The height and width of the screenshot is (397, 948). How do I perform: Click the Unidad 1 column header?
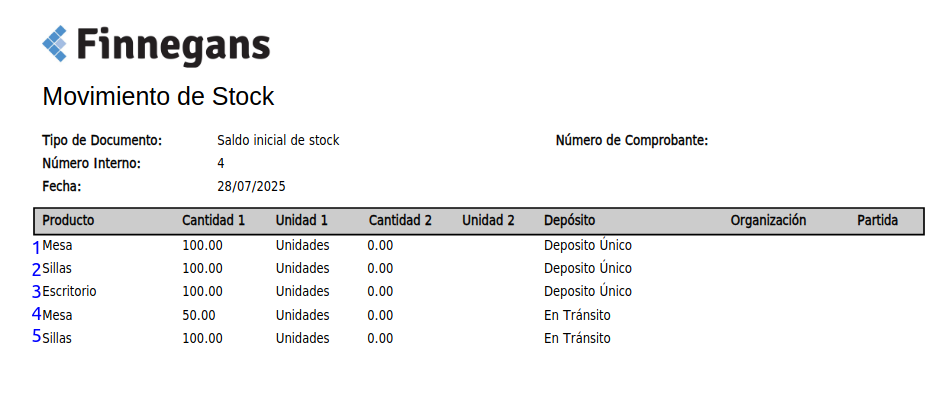pos(302,221)
